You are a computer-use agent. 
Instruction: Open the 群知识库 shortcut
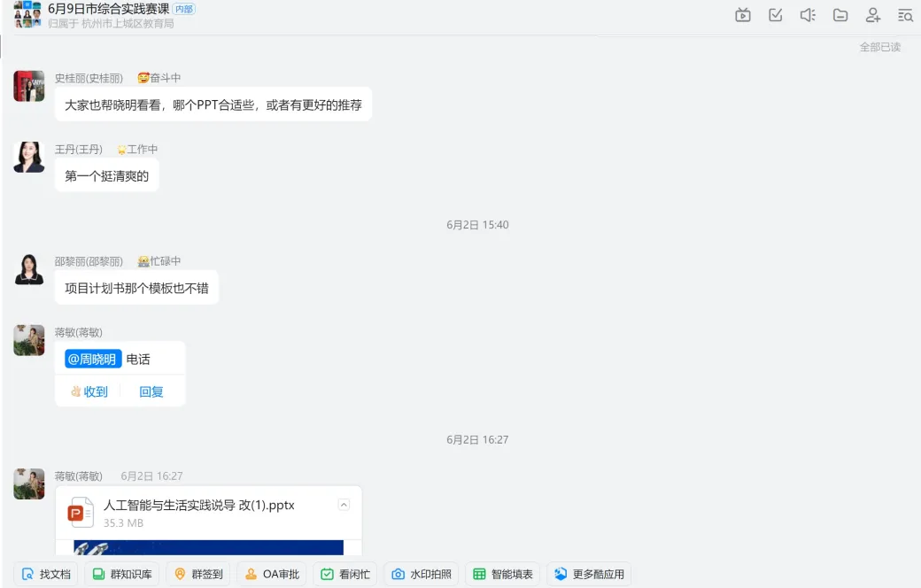122,574
